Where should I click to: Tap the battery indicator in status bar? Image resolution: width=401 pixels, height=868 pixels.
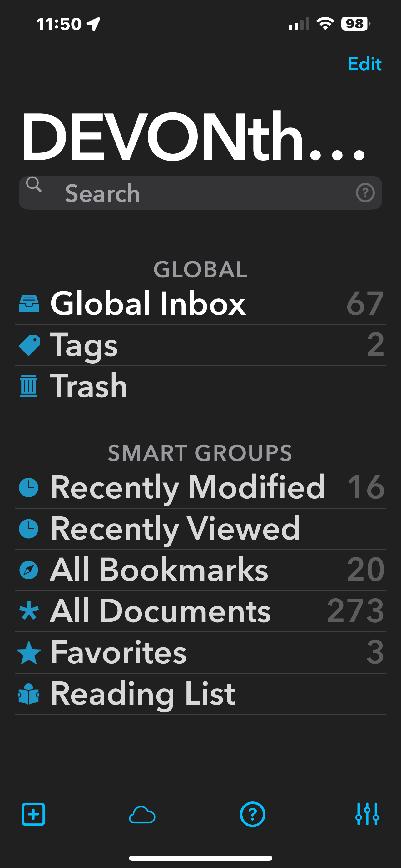click(355, 24)
